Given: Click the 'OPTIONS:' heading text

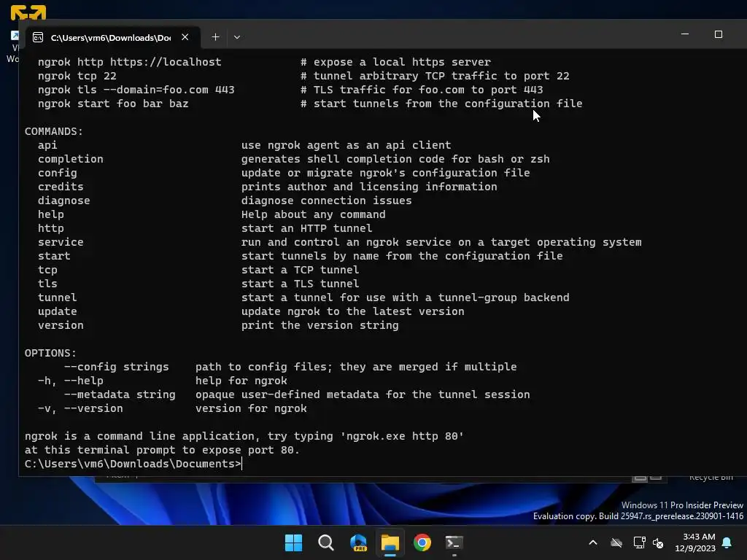Looking at the screenshot, I should 50,354.
